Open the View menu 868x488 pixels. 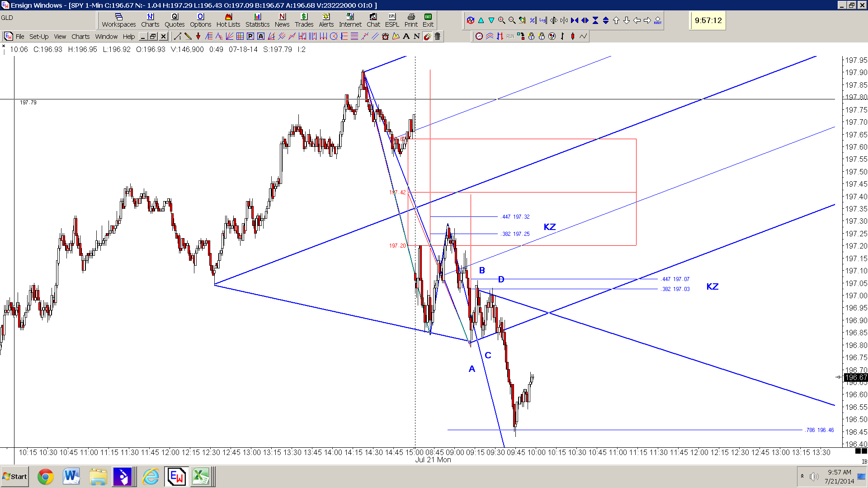60,37
